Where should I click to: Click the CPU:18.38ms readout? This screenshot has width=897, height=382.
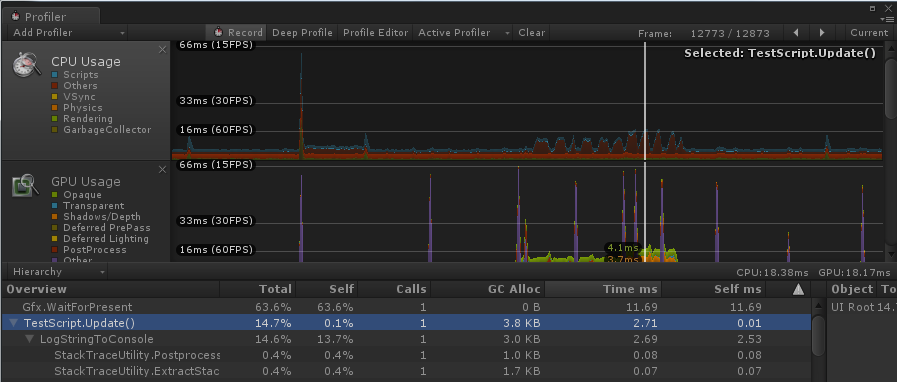click(772, 273)
